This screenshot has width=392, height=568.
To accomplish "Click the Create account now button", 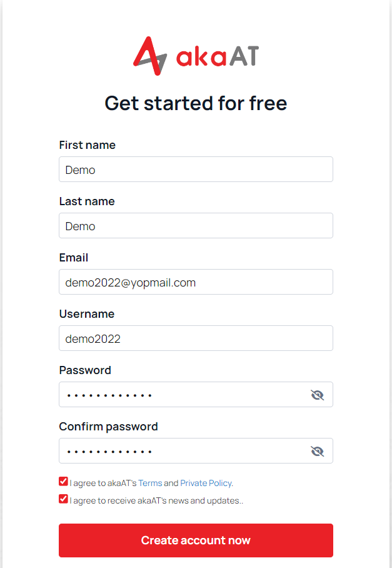I will 196,540.
